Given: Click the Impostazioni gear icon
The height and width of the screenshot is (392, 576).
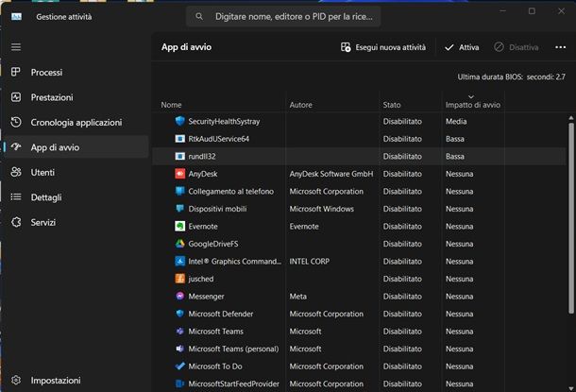Looking at the screenshot, I should point(16,380).
